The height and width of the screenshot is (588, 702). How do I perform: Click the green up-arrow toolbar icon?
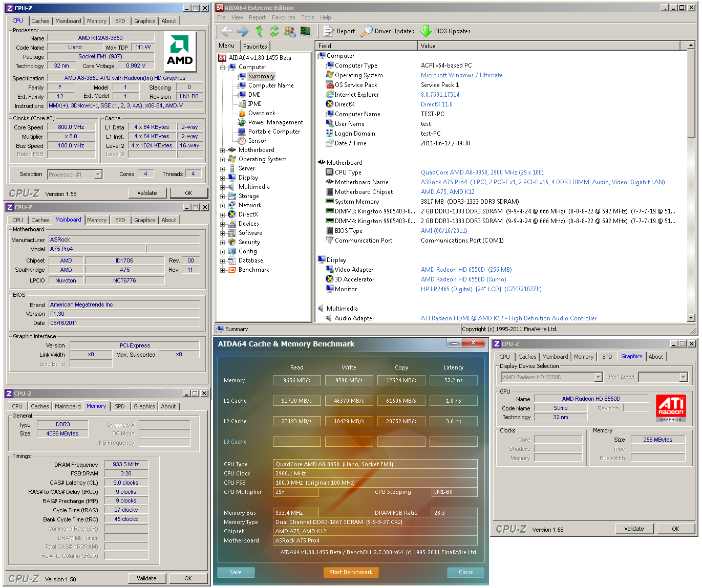click(x=259, y=31)
